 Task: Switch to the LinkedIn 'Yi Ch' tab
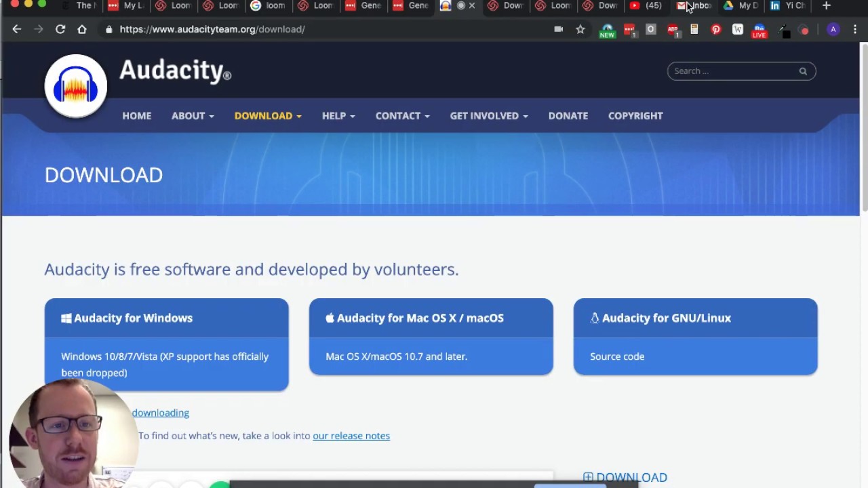[789, 5]
